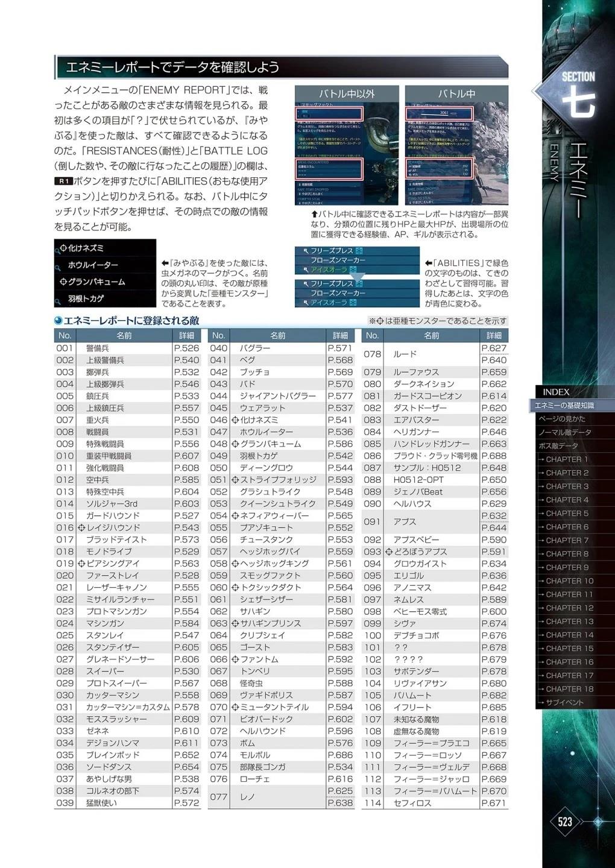Screen dimensions: 615x868
Task: Click the R1 button icon in the paragraph
Action: point(63,181)
